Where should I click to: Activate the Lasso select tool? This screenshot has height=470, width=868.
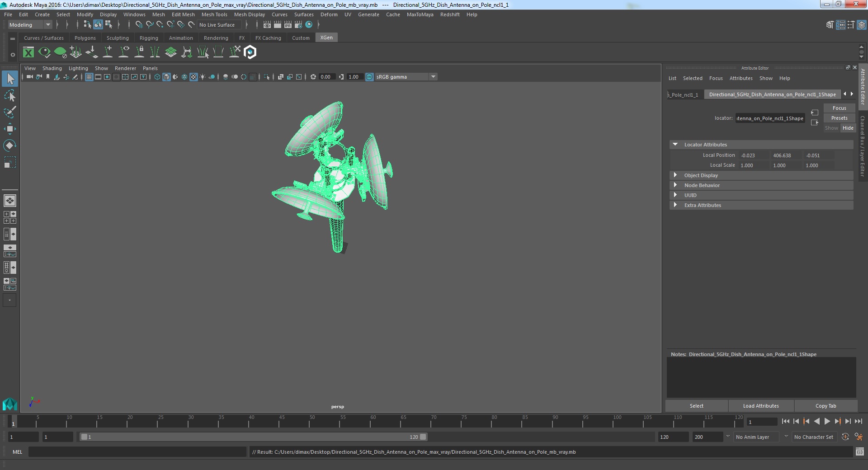(10, 96)
